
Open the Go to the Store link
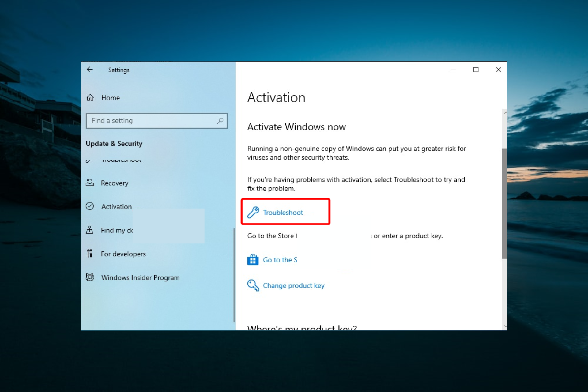point(280,260)
